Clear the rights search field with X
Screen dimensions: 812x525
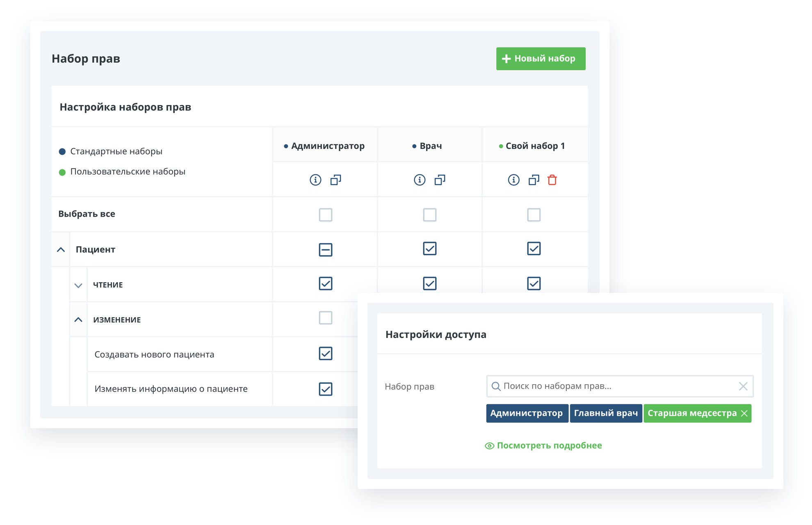[x=743, y=386]
